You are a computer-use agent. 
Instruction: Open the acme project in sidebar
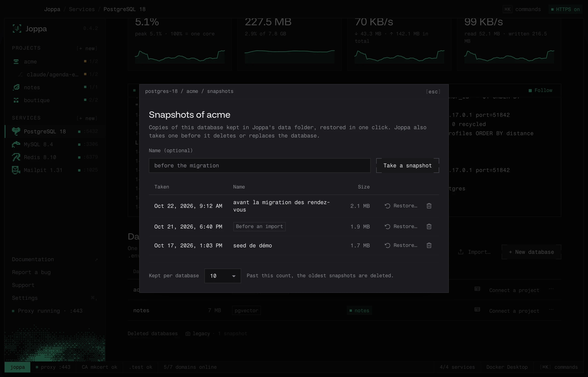55,61
